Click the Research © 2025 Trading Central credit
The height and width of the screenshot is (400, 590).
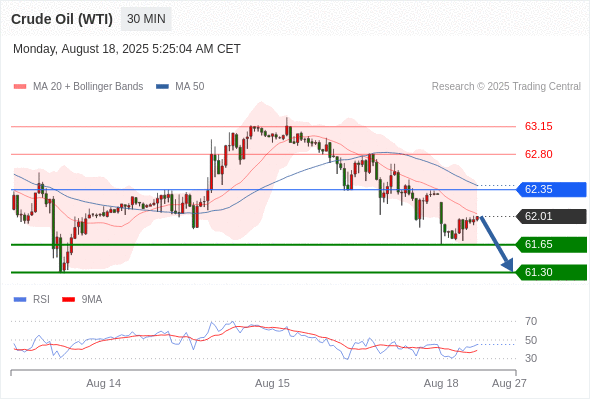click(x=506, y=87)
